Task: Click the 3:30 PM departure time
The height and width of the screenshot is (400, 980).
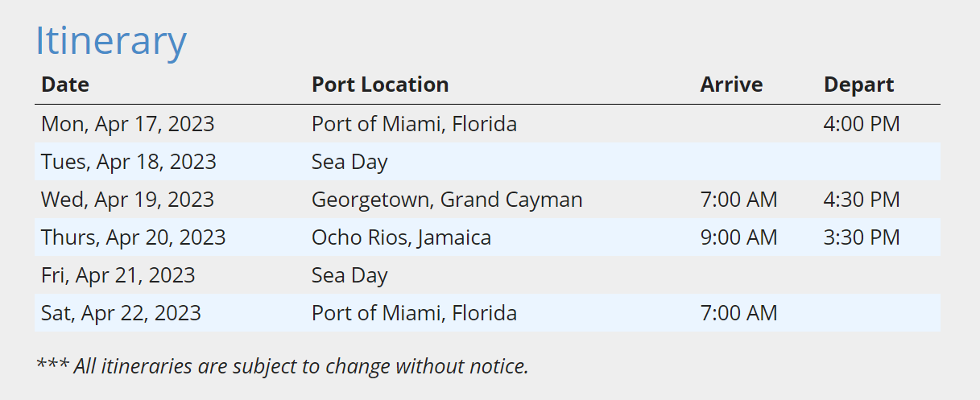Action: coord(862,237)
